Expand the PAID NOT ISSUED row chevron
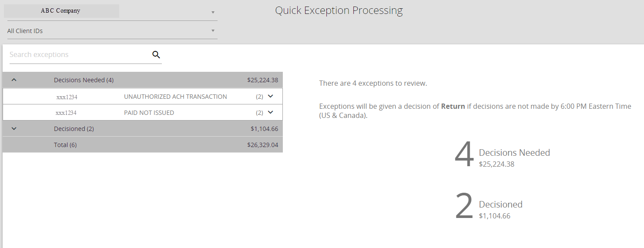Image resolution: width=644 pixels, height=248 pixels. pos(270,112)
